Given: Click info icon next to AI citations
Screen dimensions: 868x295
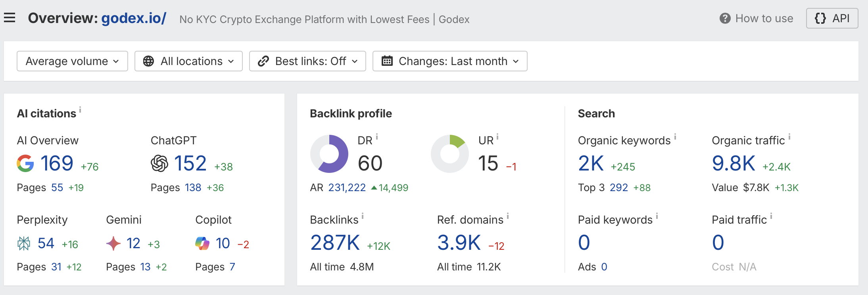Looking at the screenshot, I should click(x=80, y=110).
